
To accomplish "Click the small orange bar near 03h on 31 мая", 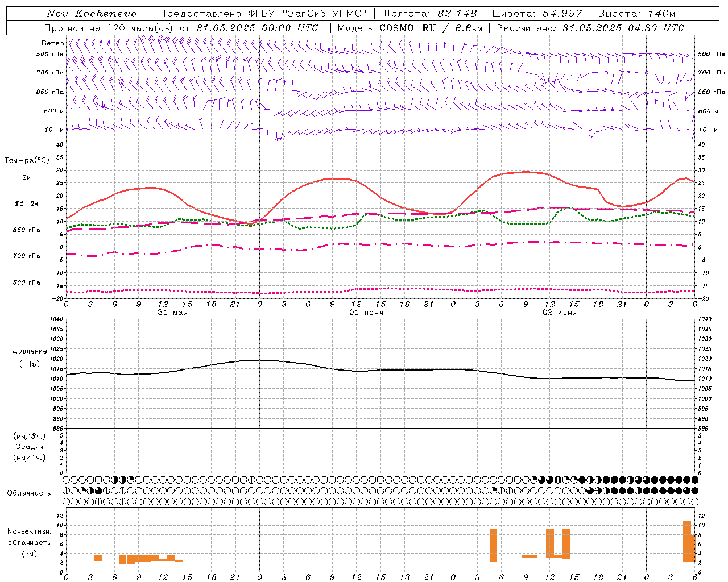I will 98,558.
